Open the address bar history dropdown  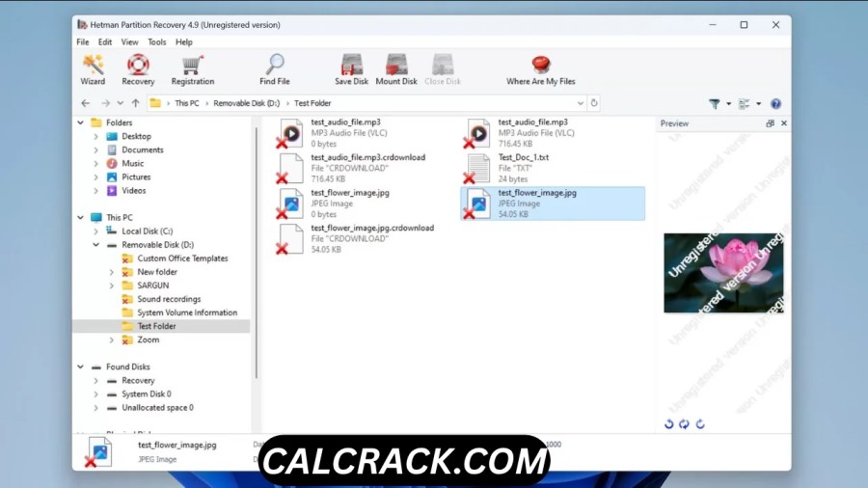[x=581, y=103]
